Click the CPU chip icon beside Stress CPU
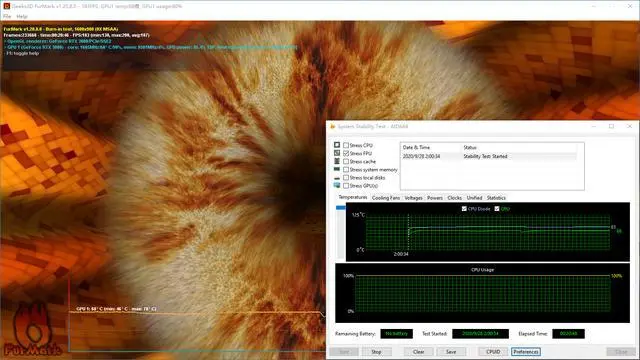Screen dimensions: 640x360 (337, 145)
